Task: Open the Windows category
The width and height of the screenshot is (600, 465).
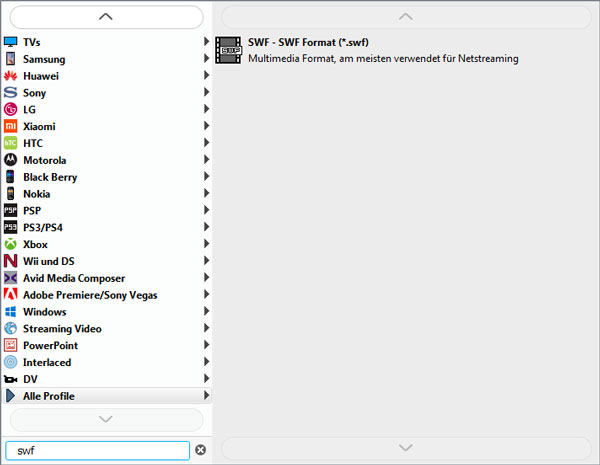Action: [x=45, y=312]
